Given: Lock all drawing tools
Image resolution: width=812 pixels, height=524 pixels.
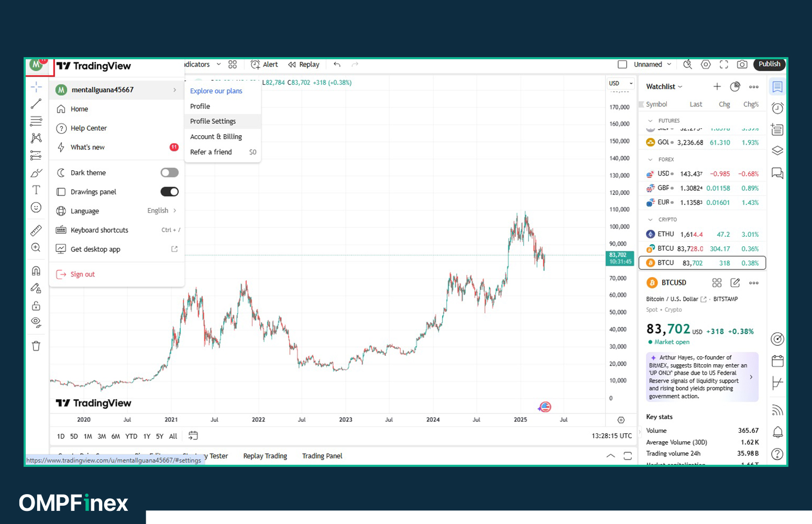Looking at the screenshot, I should 36,305.
